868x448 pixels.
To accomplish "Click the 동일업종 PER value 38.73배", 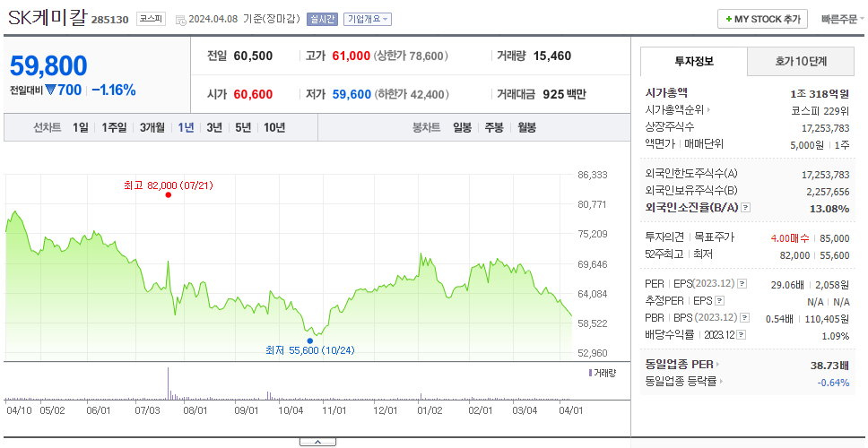I will (829, 366).
